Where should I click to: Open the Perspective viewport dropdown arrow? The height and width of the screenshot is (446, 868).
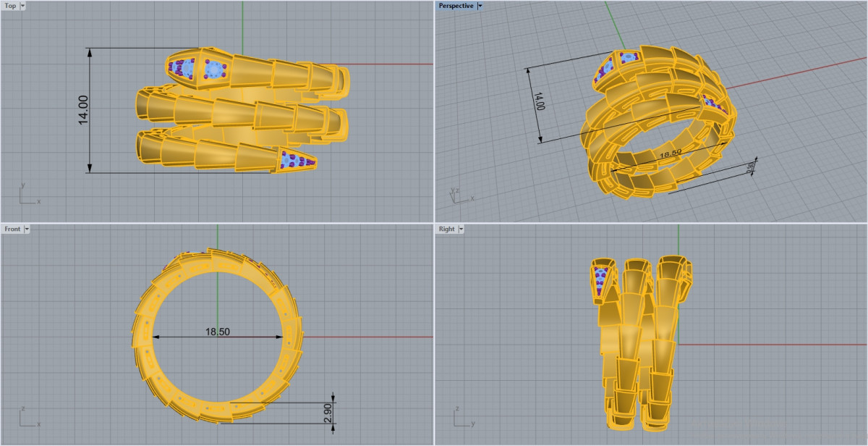[480, 6]
